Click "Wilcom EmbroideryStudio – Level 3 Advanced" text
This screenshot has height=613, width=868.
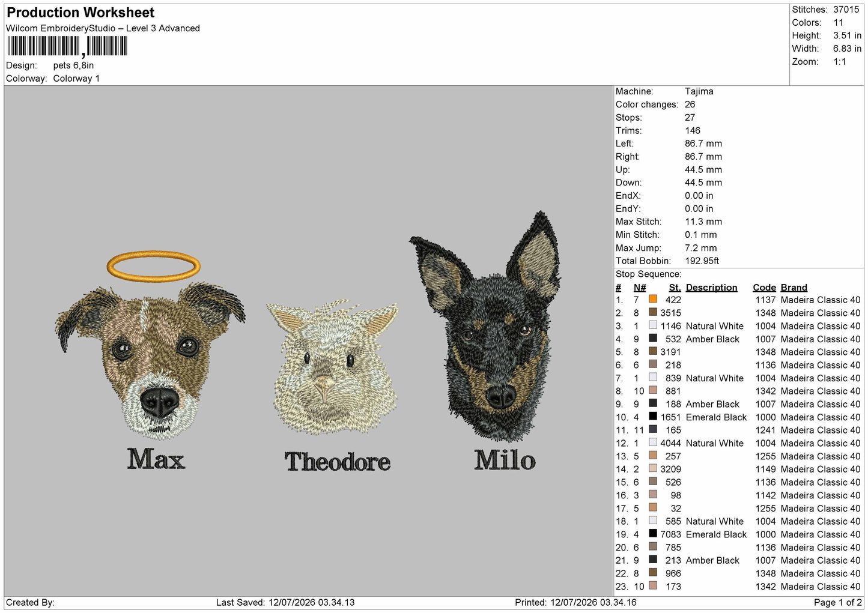[103, 28]
